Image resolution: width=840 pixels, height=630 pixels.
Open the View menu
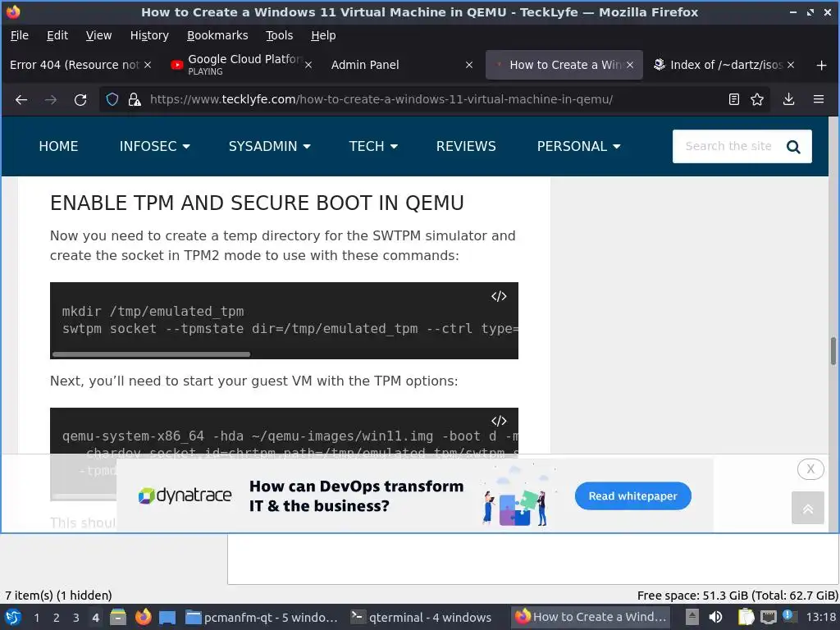click(x=98, y=35)
